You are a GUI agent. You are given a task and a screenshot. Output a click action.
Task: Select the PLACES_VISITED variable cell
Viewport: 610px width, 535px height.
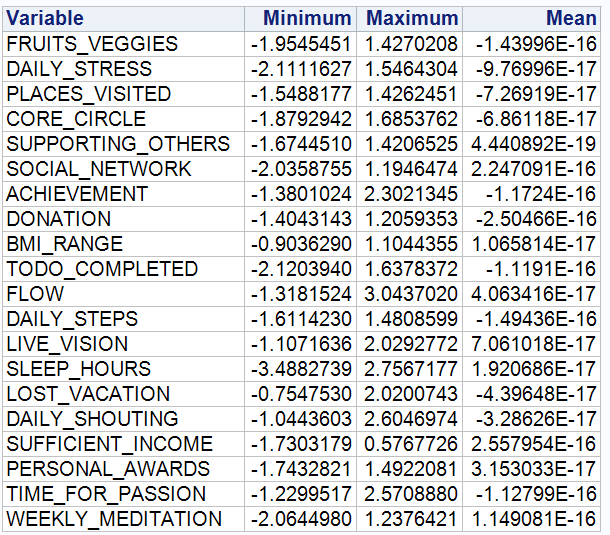pos(123,94)
